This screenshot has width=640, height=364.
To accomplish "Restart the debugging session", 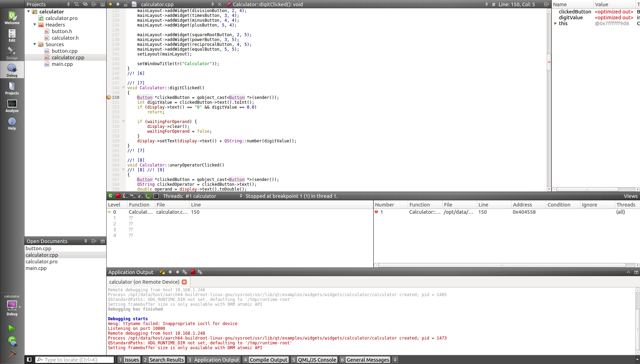I will point(148,196).
